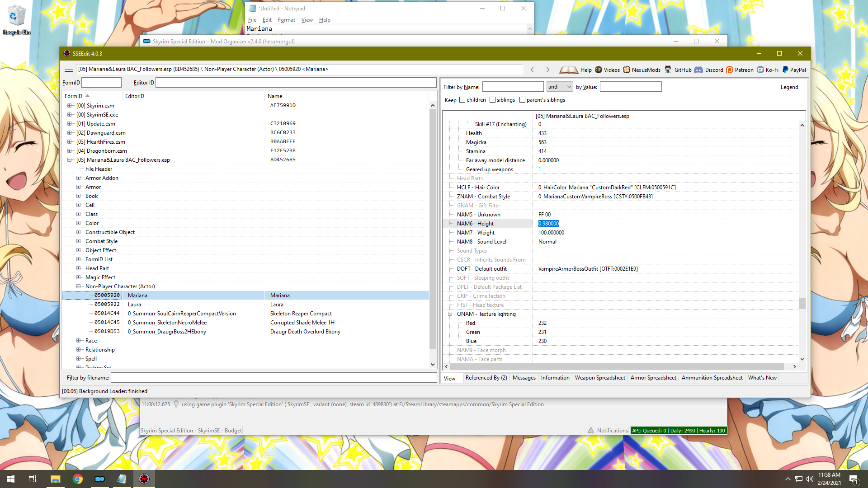The image size is (868, 488).
Task: Select 0_Summon_DraugrBoss2HEbony record
Action: [x=245, y=332]
